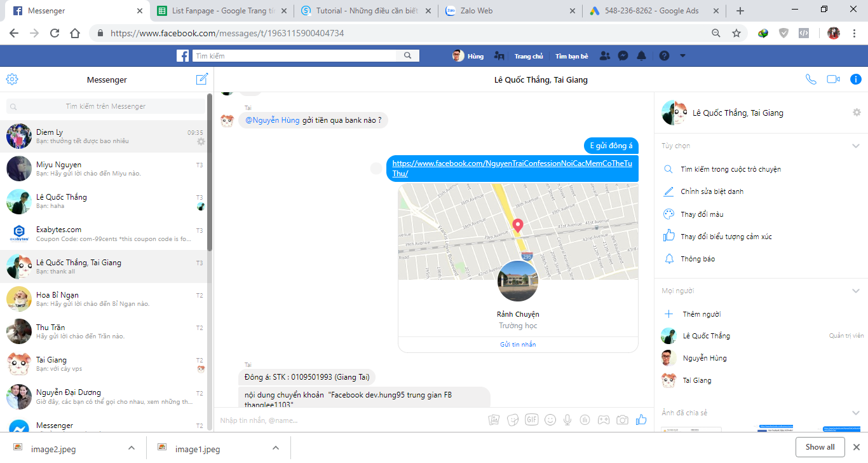Open sticker picker in composer
868x463 pixels.
(513, 420)
